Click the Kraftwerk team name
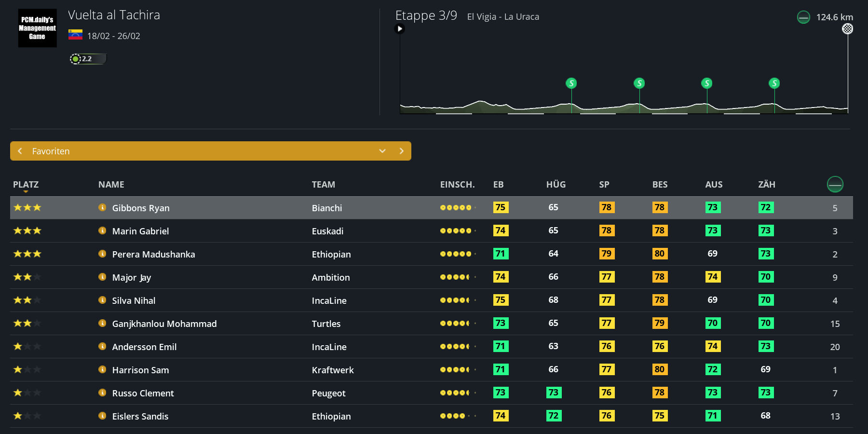Screen dimensions: 868x434 (x=333, y=370)
